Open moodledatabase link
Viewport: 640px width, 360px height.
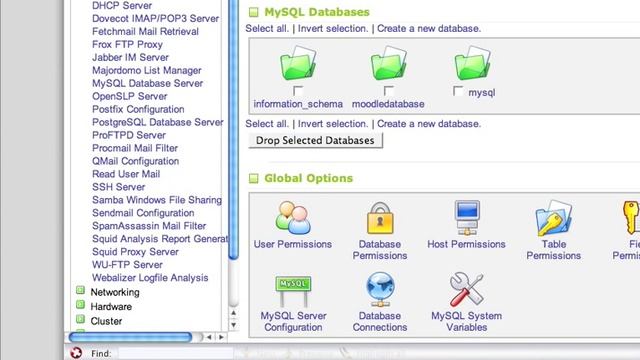coord(388,104)
